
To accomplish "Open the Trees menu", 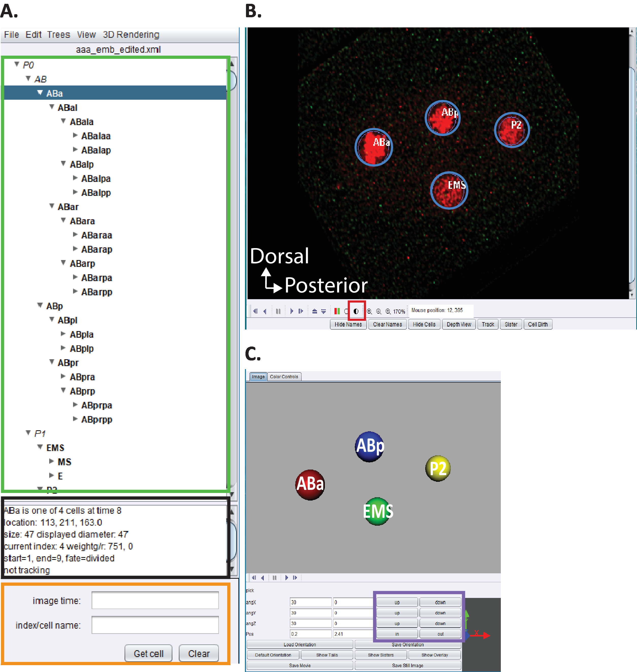I will click(58, 35).
